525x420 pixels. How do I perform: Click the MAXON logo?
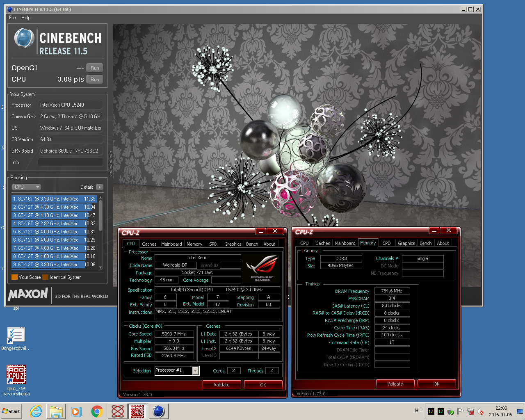point(28,294)
